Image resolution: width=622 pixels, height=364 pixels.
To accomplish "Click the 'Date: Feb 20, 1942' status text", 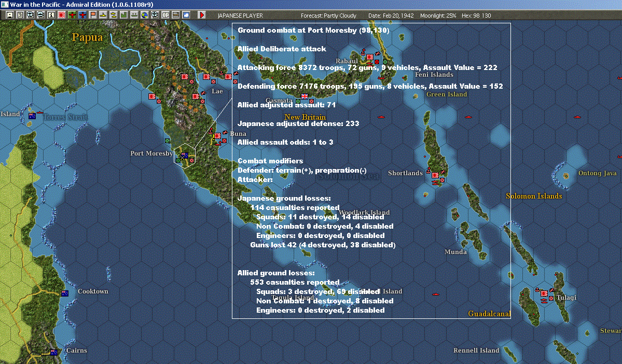I will click(391, 16).
